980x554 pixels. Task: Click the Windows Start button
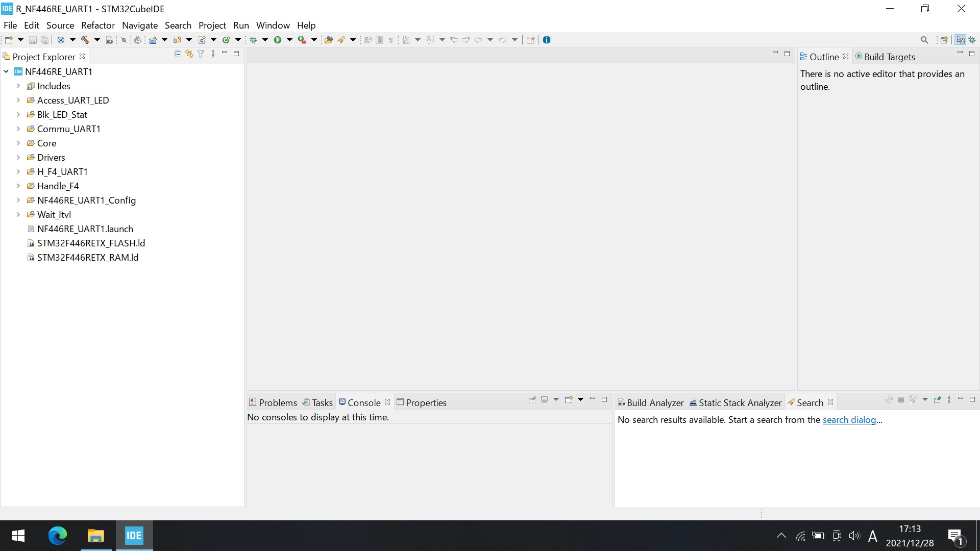pyautogui.click(x=18, y=536)
